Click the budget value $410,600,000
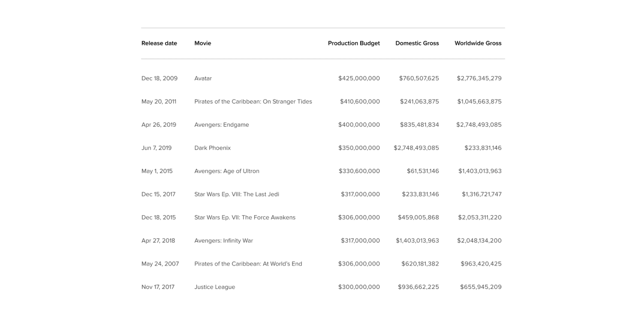 click(x=360, y=102)
